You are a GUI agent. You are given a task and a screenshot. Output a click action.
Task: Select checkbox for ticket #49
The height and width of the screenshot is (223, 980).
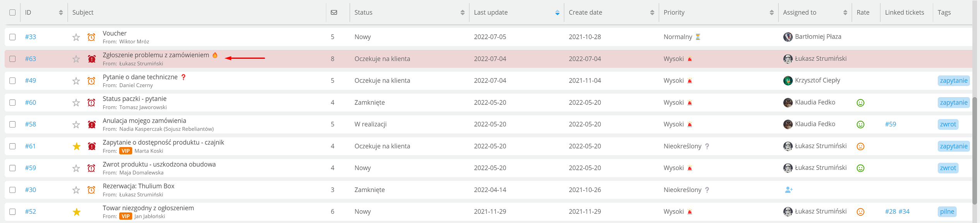[12, 81]
